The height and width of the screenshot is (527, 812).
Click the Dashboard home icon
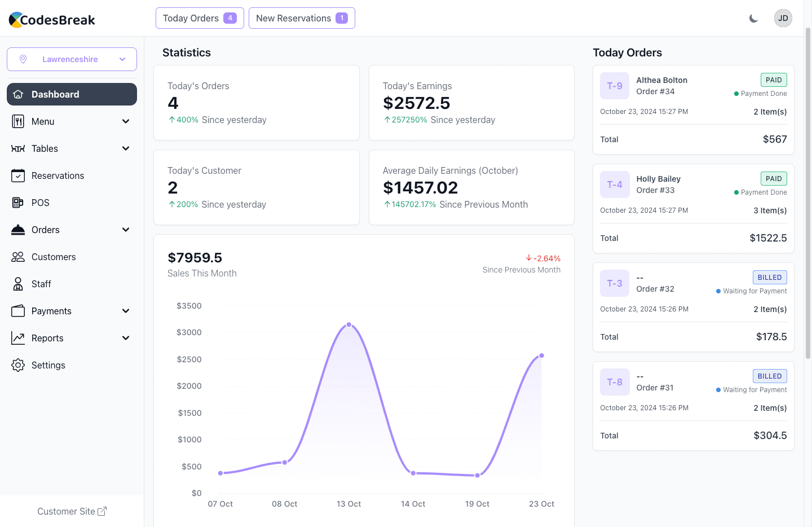18,94
